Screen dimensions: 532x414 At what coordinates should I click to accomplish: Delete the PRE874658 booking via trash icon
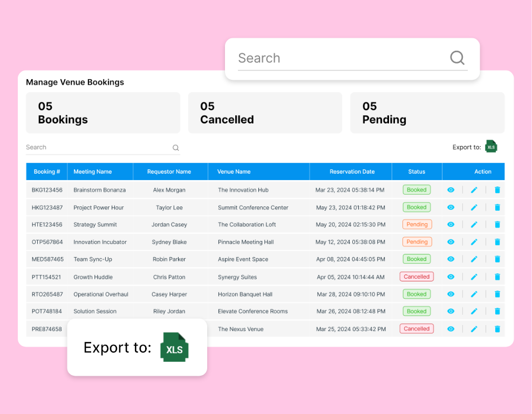click(497, 329)
